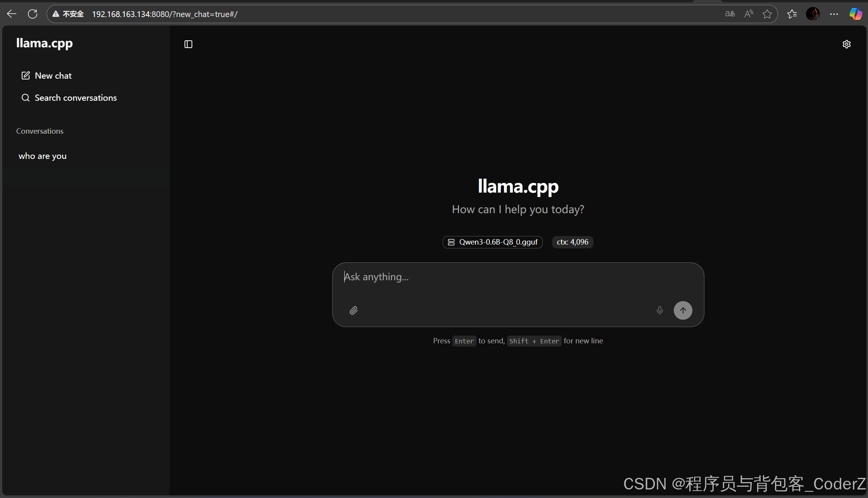Click the paperclip attach file icon

click(x=354, y=310)
